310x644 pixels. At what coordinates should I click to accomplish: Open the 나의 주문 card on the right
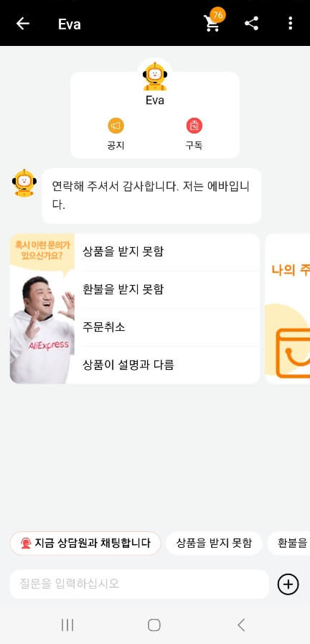[288, 308]
